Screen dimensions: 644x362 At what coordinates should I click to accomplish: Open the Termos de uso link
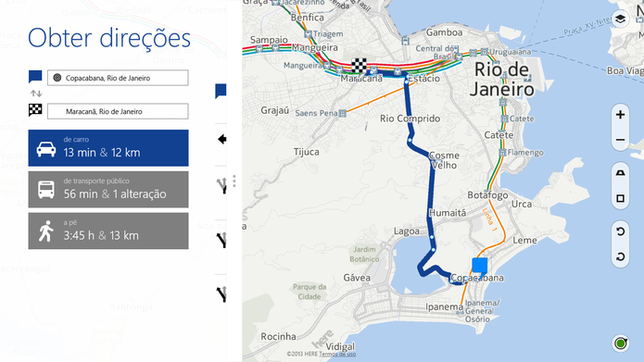[337, 354]
